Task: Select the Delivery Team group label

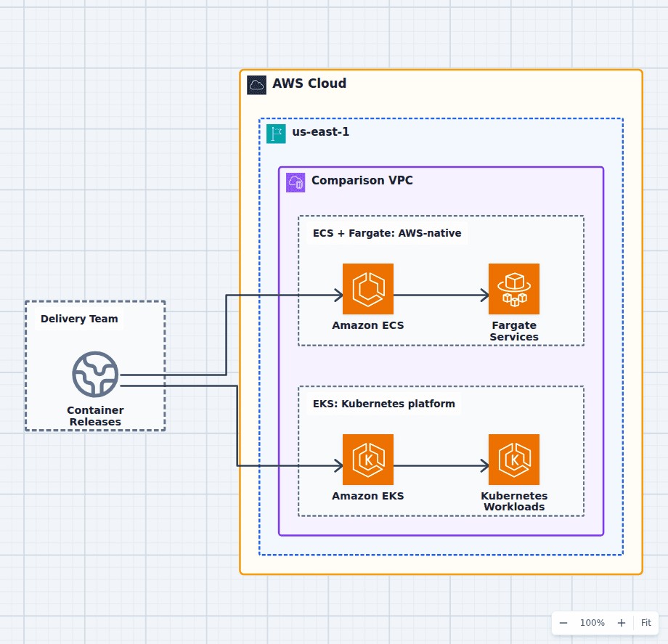Action: pyautogui.click(x=79, y=319)
